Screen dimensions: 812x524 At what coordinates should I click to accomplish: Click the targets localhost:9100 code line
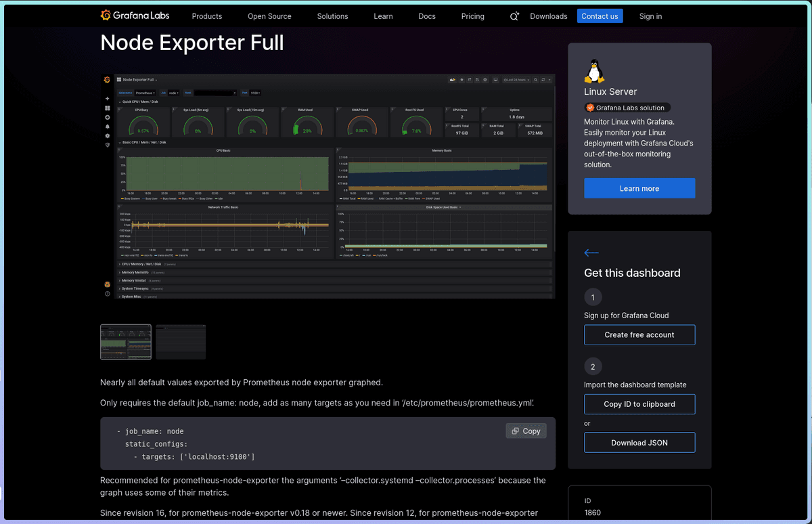[194, 457]
